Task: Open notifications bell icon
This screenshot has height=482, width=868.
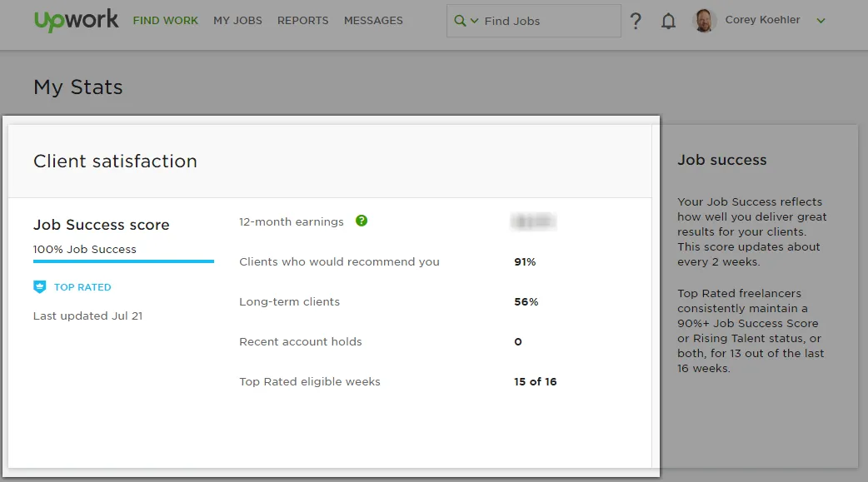Action: point(668,21)
